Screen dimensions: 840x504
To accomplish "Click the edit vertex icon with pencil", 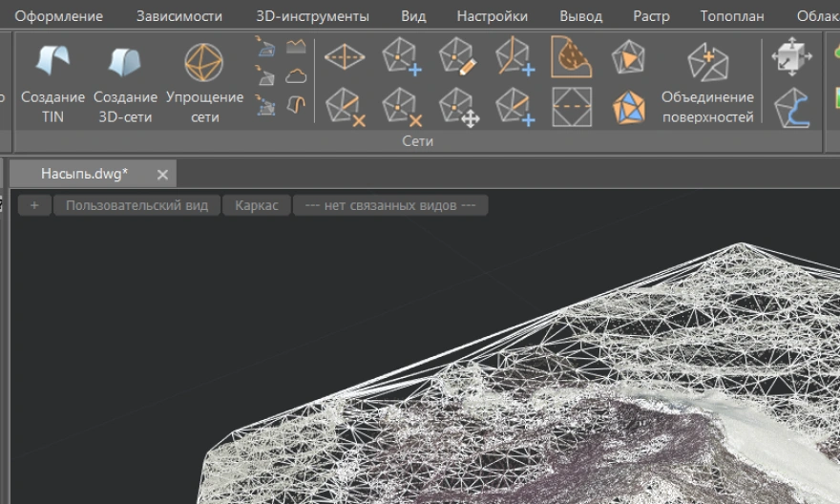I will coord(458,57).
